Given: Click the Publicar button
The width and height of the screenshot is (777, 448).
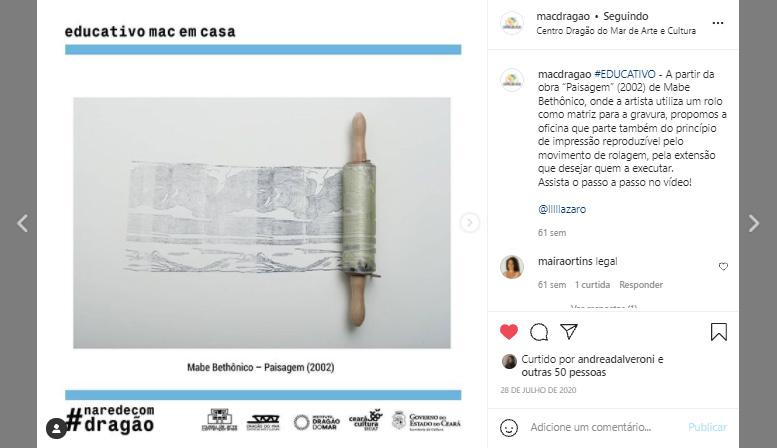Looking at the screenshot, I should 707,427.
